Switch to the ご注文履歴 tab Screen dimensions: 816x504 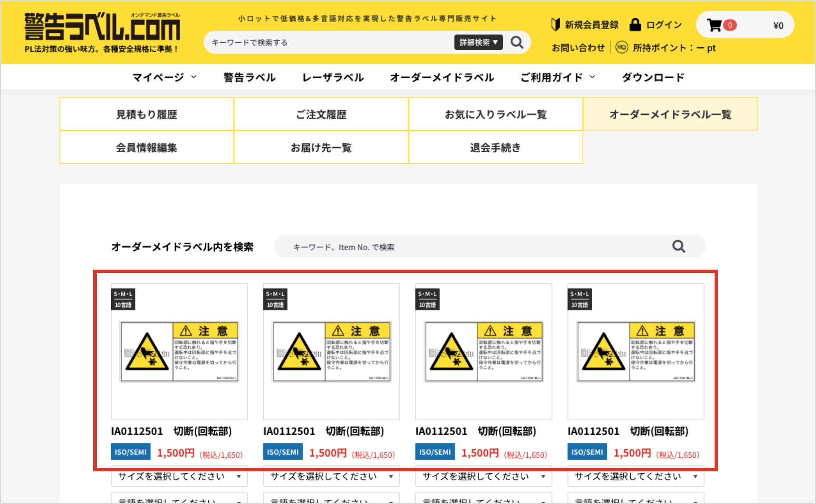321,114
